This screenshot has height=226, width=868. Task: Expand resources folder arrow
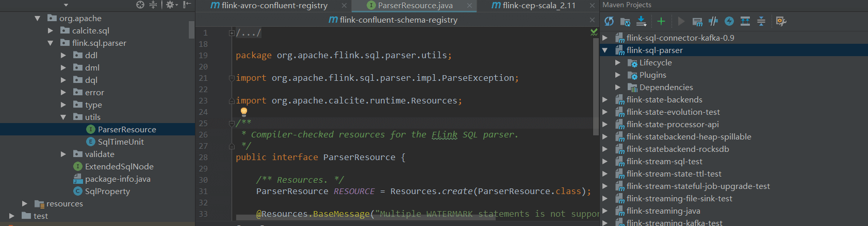pyautogui.click(x=24, y=203)
